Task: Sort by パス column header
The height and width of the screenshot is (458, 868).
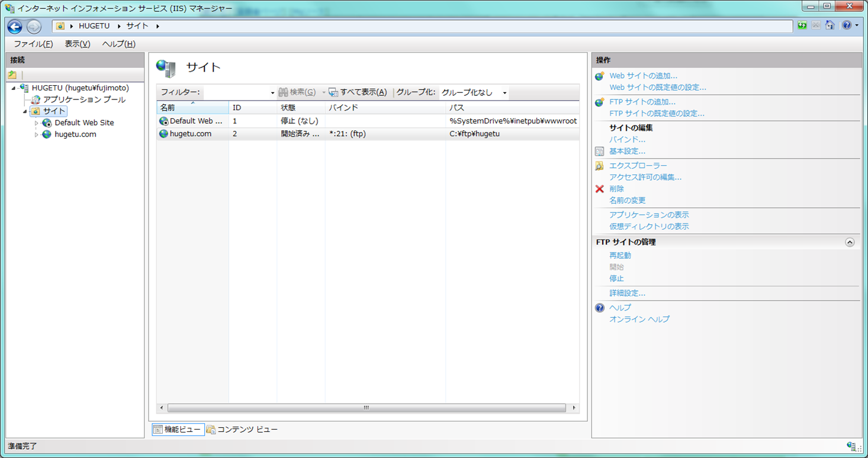Action: point(512,108)
